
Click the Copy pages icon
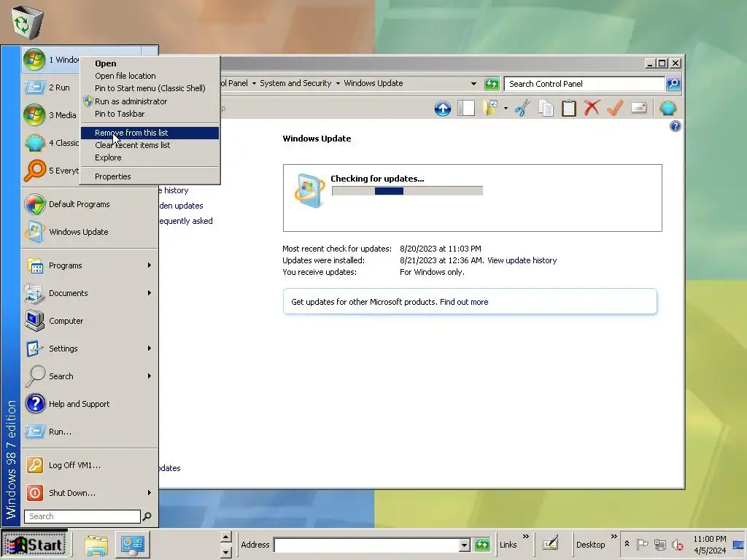(546, 108)
